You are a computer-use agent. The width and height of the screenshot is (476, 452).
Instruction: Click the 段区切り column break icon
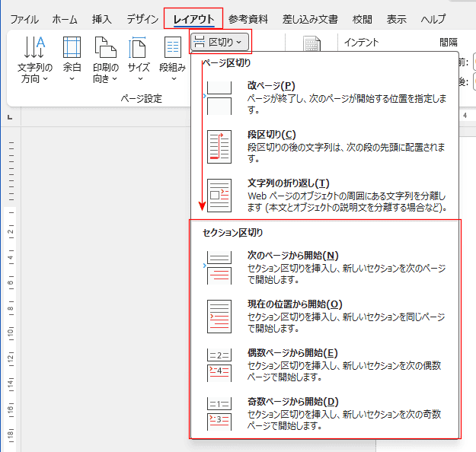pos(219,147)
